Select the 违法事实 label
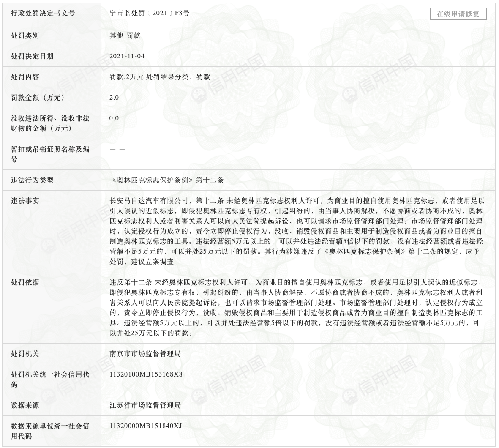499x448 pixels. (25, 201)
